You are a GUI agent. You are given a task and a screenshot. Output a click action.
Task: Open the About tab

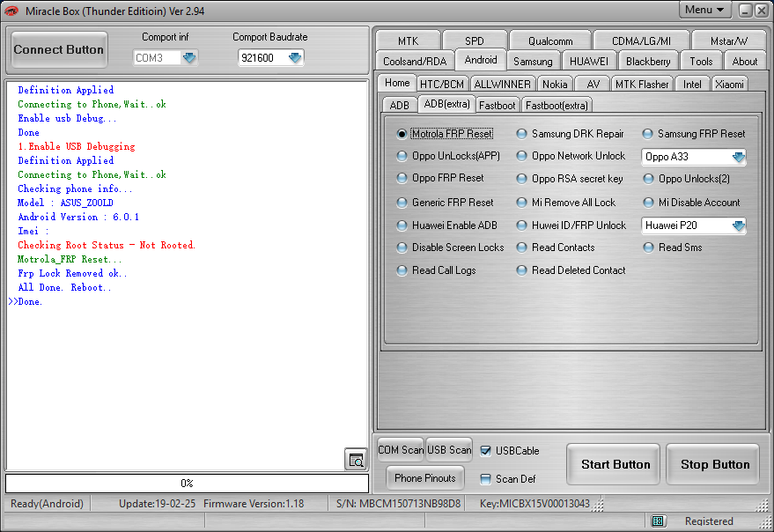pos(744,62)
